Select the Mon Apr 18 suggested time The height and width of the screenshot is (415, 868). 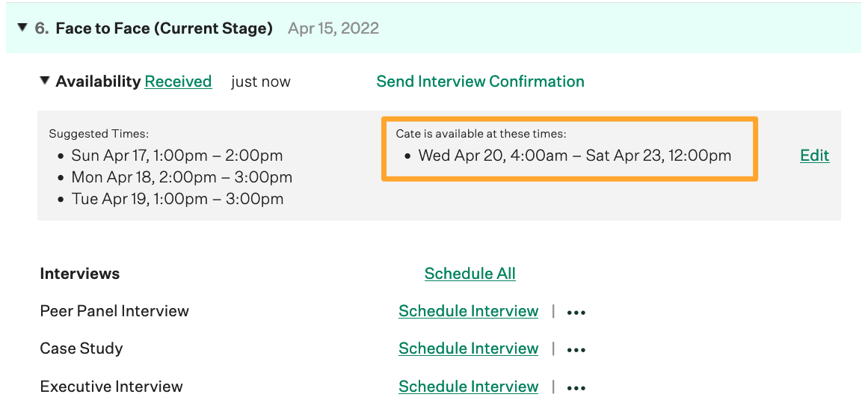[182, 178]
